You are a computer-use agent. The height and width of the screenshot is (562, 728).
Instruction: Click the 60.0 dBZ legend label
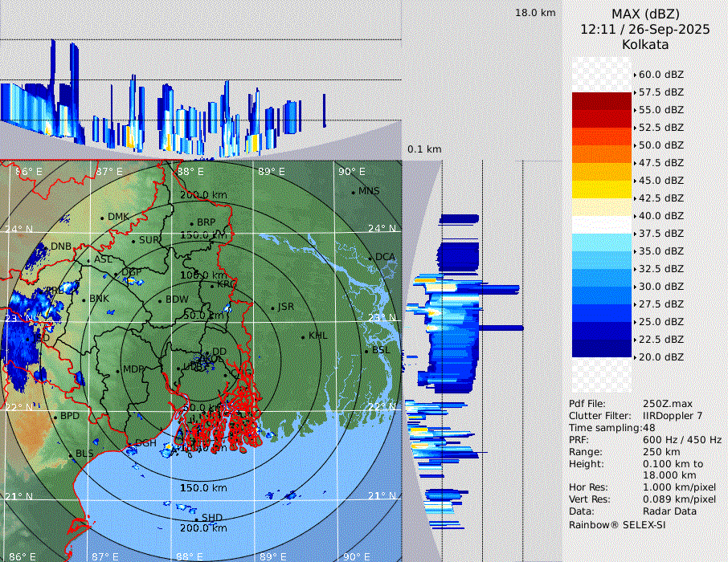pos(661,75)
